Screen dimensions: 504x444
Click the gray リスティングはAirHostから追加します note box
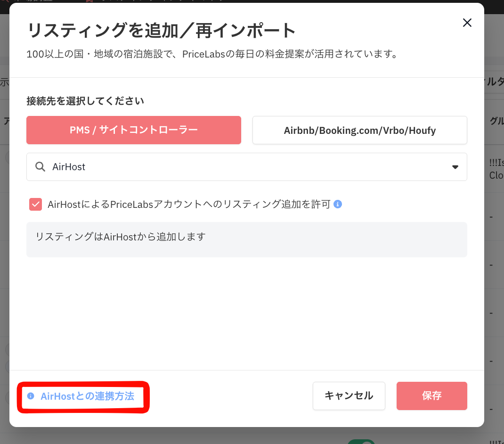click(246, 239)
